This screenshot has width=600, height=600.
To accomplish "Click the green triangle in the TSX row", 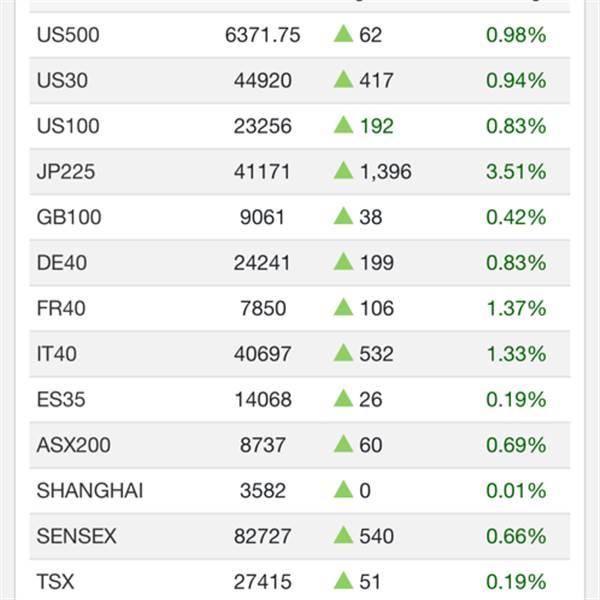I will coord(343,580).
